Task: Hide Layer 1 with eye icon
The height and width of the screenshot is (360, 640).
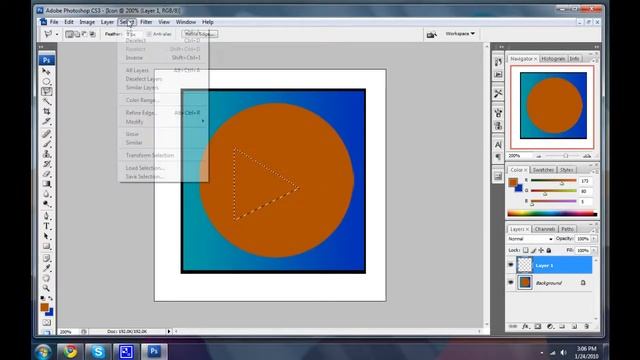Action: click(x=511, y=265)
